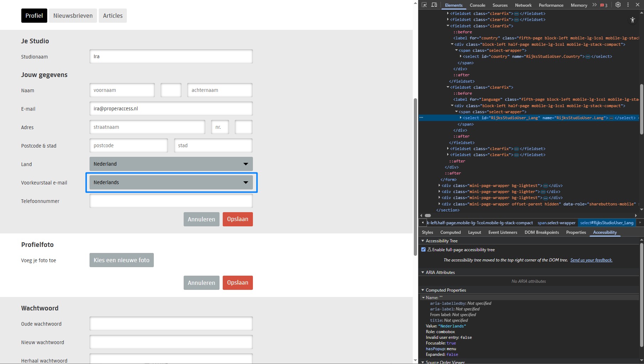Click the Telefoonnummer input field

click(x=171, y=201)
